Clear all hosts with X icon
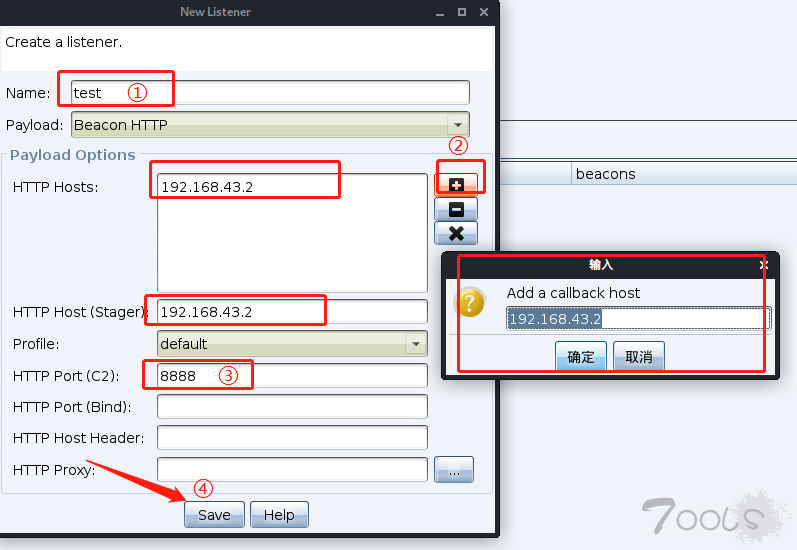Image resolution: width=797 pixels, height=550 pixels. pos(456,233)
